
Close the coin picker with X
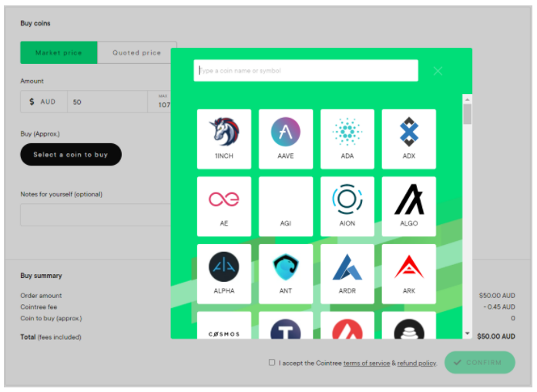pyautogui.click(x=438, y=71)
